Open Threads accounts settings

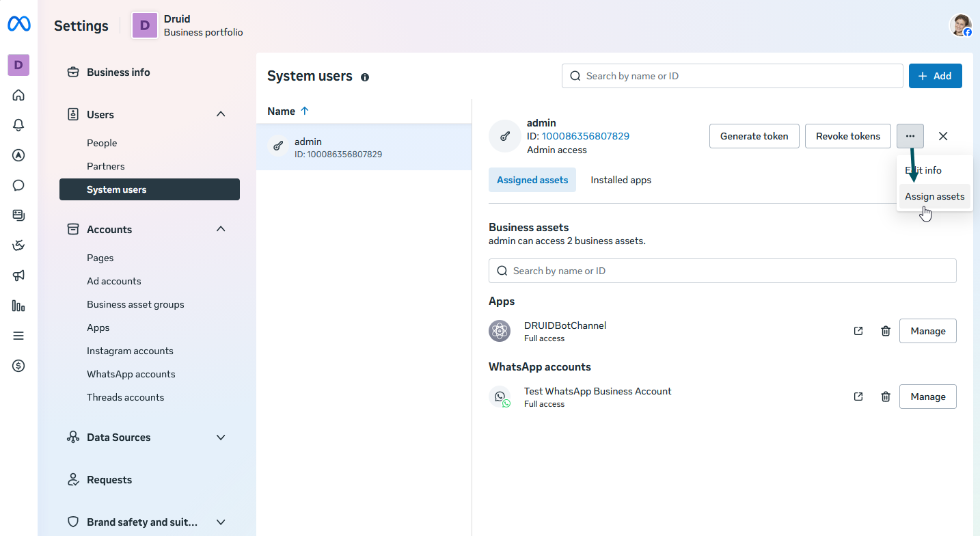point(126,397)
